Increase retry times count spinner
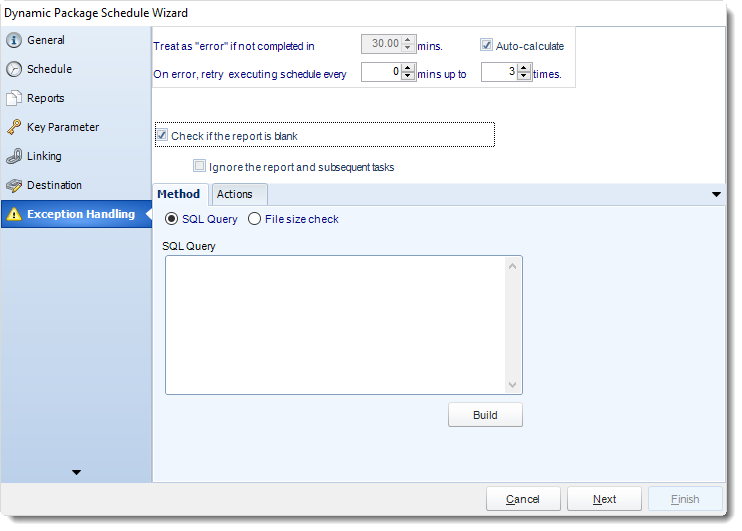This screenshot has width=742, height=531. pyautogui.click(x=523, y=68)
